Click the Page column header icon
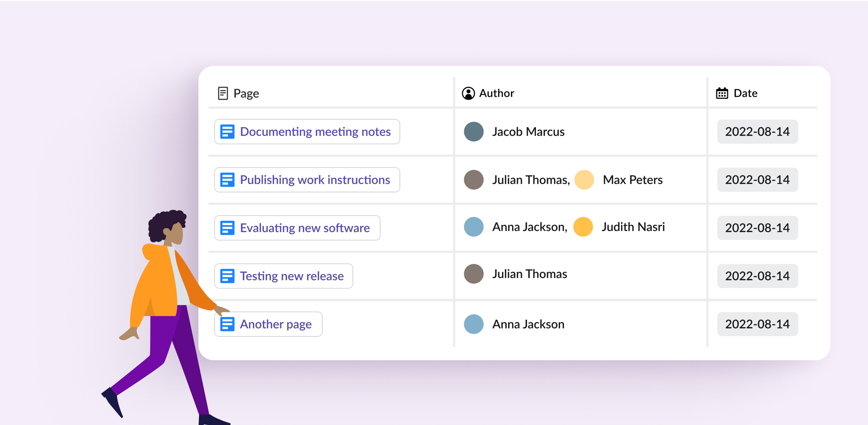Image resolution: width=868 pixels, height=425 pixels. [223, 93]
